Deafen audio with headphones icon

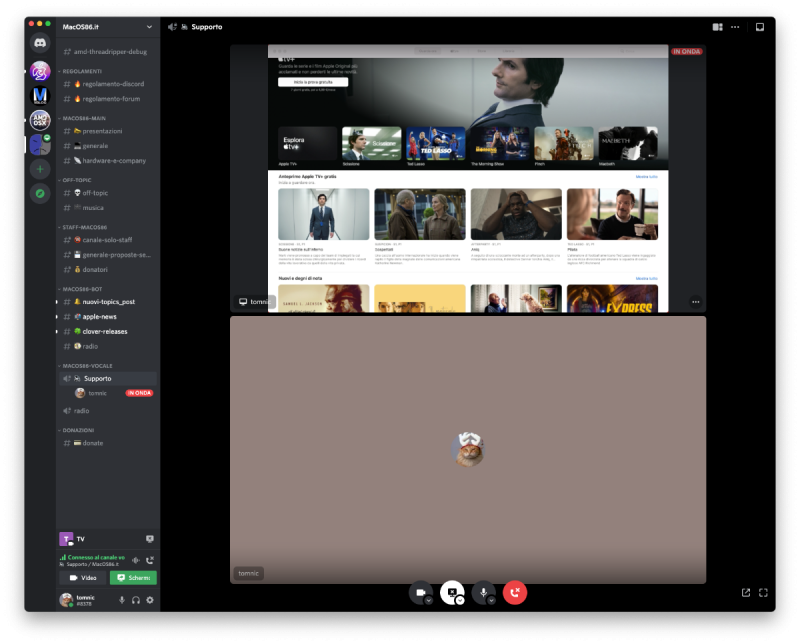click(x=136, y=600)
